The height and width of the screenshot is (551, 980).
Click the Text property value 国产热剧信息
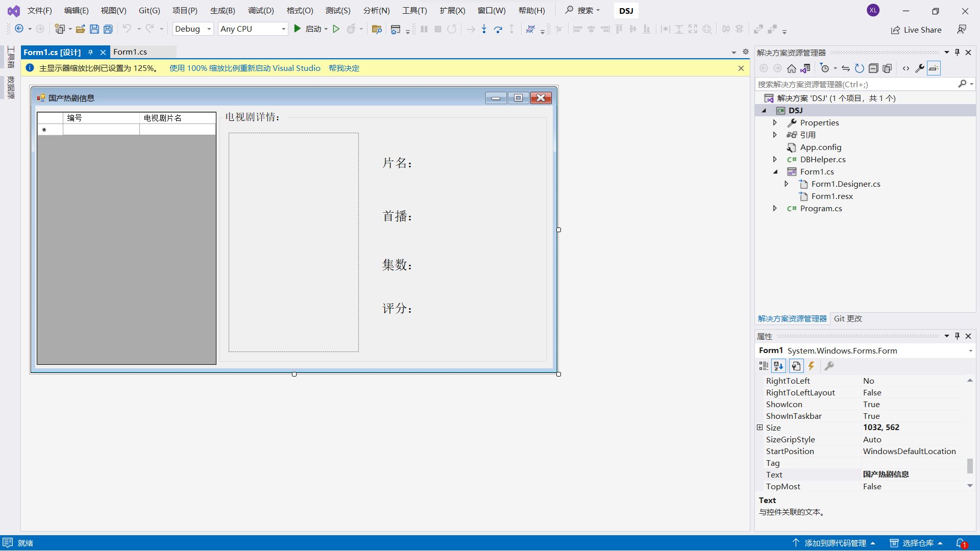pos(886,474)
